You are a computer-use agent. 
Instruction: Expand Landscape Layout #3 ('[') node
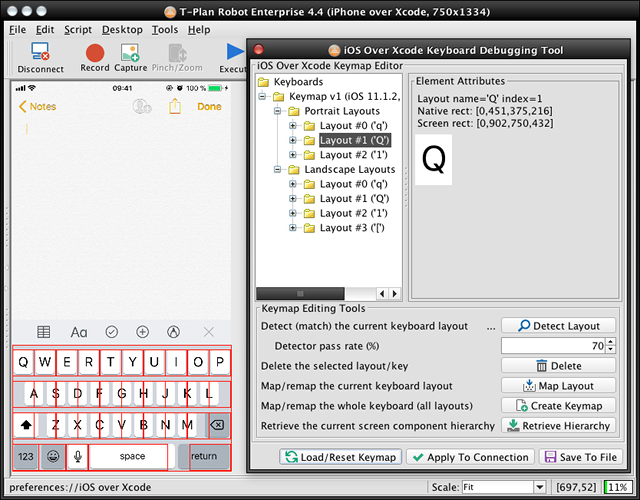click(x=293, y=228)
